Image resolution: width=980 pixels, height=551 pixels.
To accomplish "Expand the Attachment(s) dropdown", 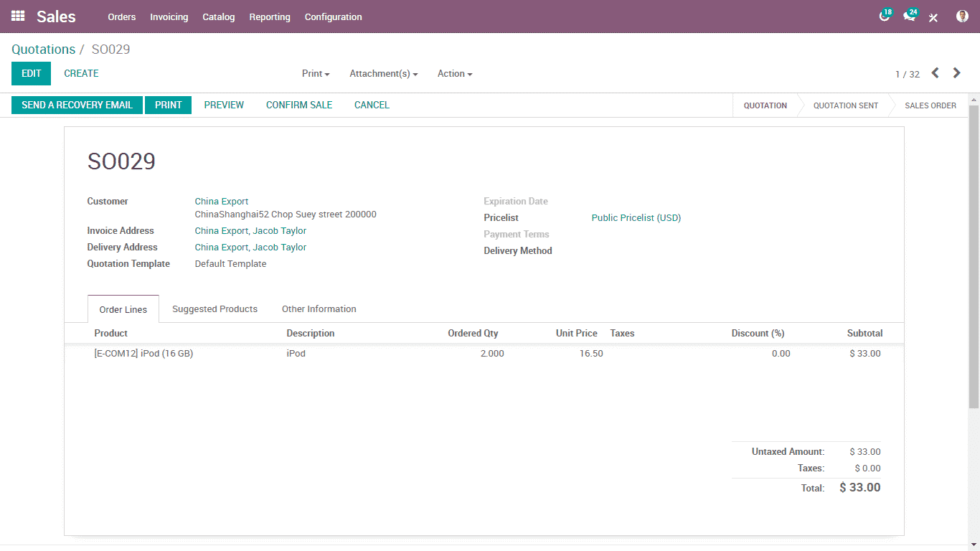I will coord(384,74).
